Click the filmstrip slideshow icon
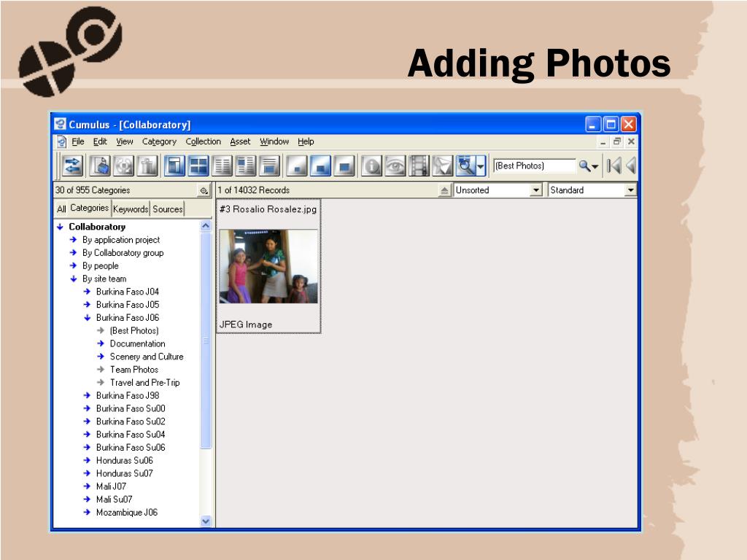 (419, 166)
